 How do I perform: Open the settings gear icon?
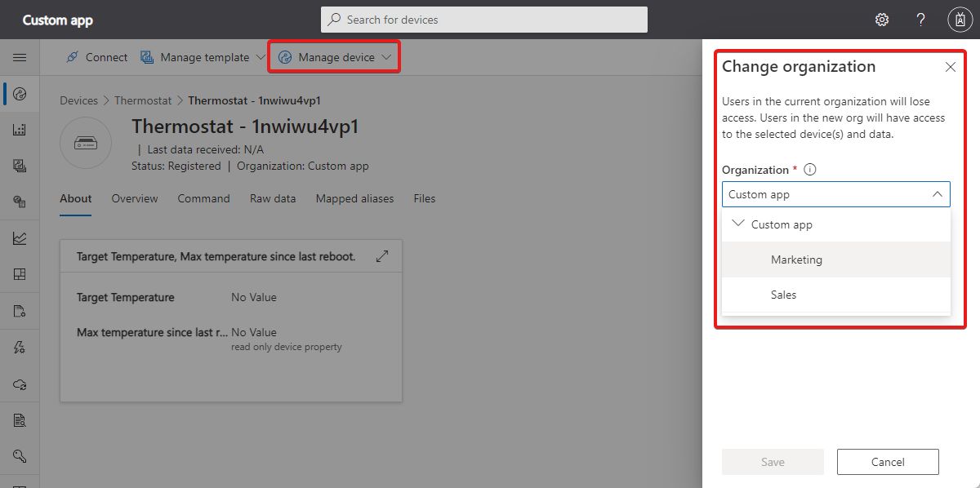(x=882, y=20)
